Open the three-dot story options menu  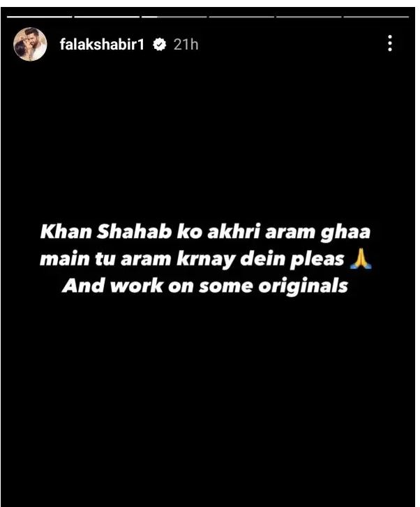tap(390, 43)
